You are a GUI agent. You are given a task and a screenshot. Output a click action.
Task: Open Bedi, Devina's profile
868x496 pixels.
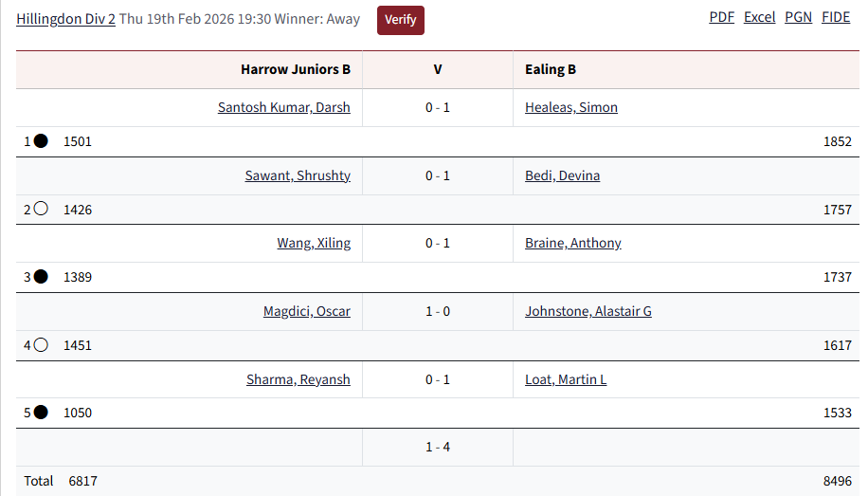[x=562, y=175]
